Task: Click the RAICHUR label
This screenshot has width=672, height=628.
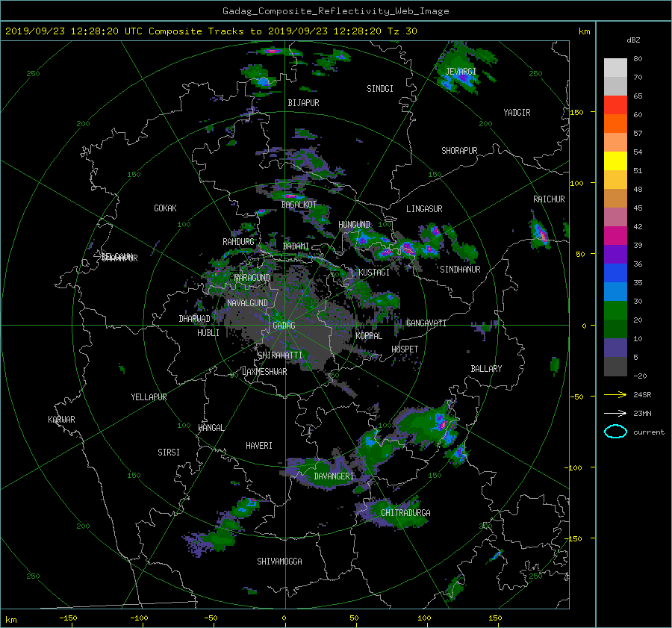Action: point(549,199)
